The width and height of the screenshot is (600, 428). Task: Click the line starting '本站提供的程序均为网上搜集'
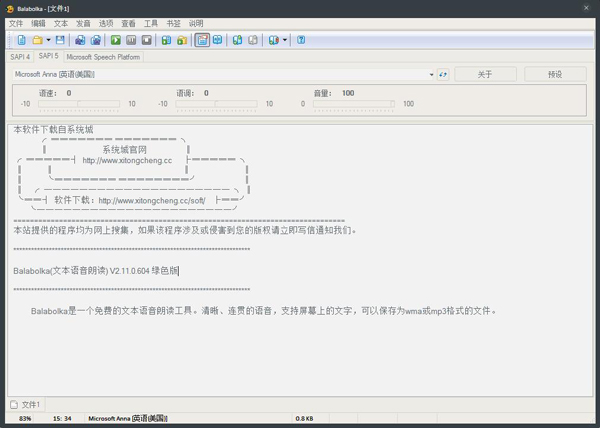185,230
